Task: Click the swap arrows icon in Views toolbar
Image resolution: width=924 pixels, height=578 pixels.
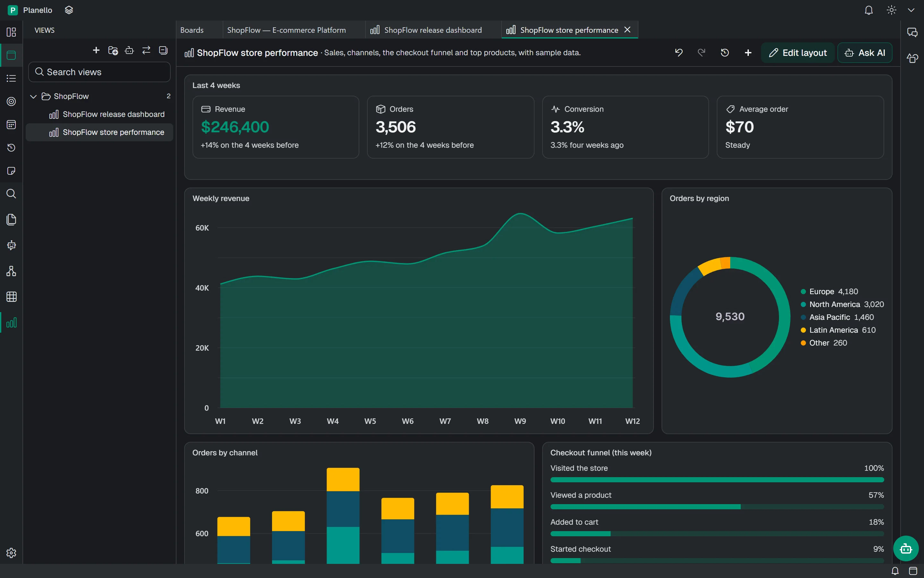Action: click(x=146, y=50)
